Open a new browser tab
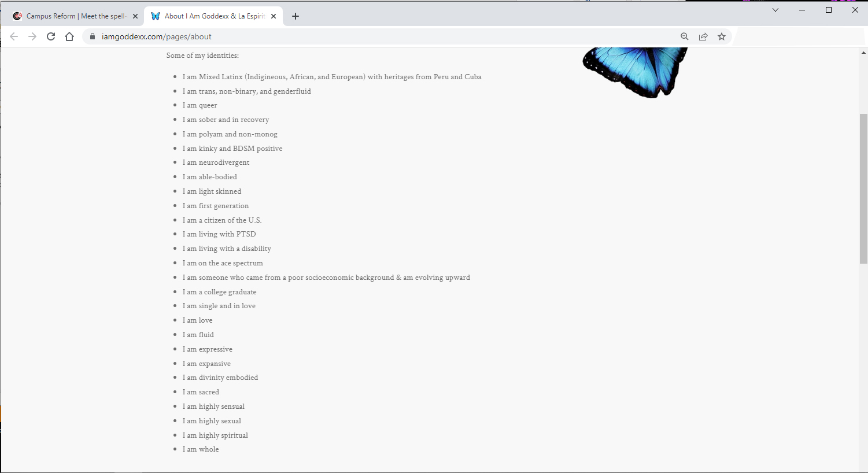Screen dimensions: 868x473 296,16
